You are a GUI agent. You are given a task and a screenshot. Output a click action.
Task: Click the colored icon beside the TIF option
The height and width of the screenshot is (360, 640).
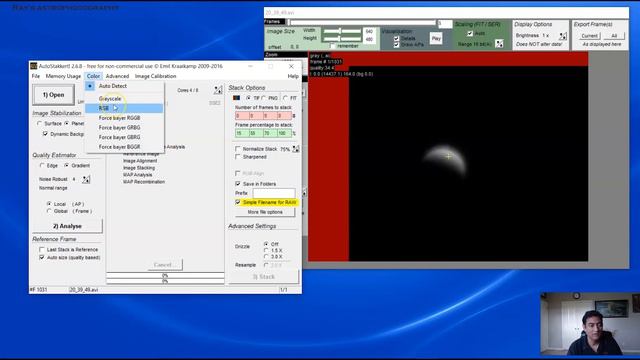(236, 98)
